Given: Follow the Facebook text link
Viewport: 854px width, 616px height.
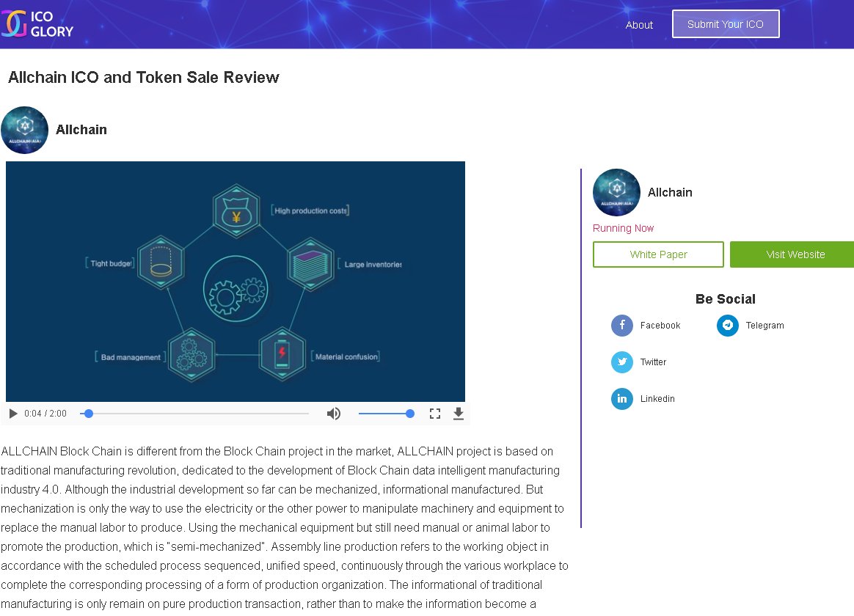Looking at the screenshot, I should tap(660, 326).
